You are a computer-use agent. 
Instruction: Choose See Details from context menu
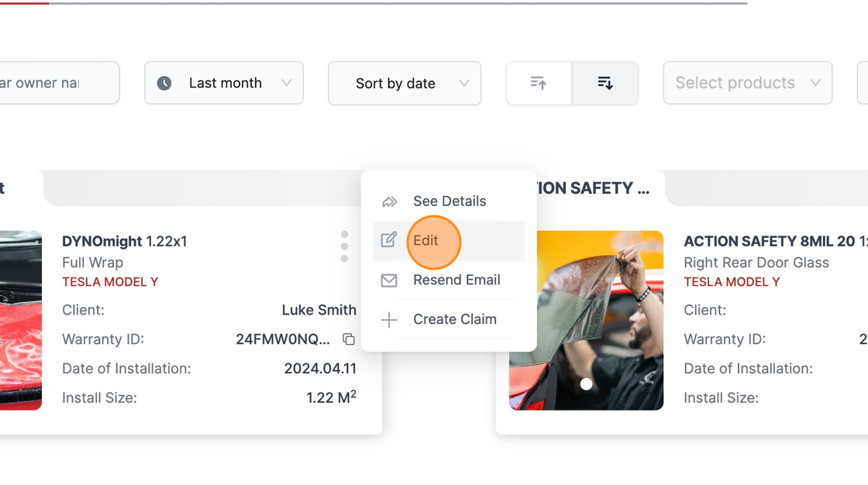coord(449,201)
